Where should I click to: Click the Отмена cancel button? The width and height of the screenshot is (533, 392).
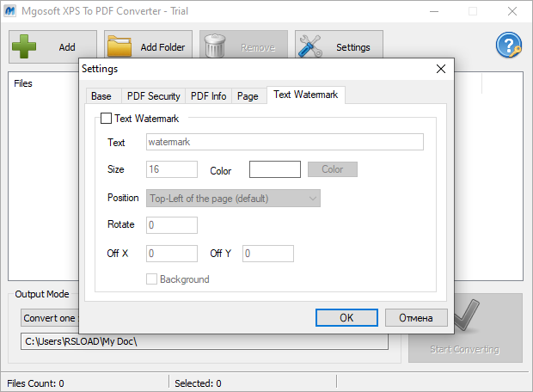pyautogui.click(x=416, y=317)
